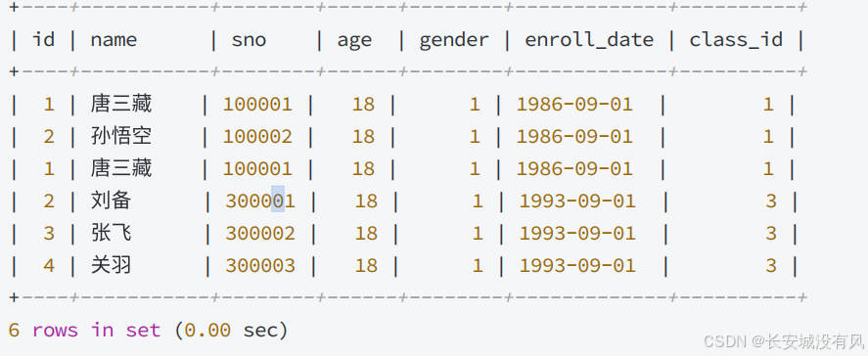
Task: Click the gender column header
Action: (x=454, y=41)
